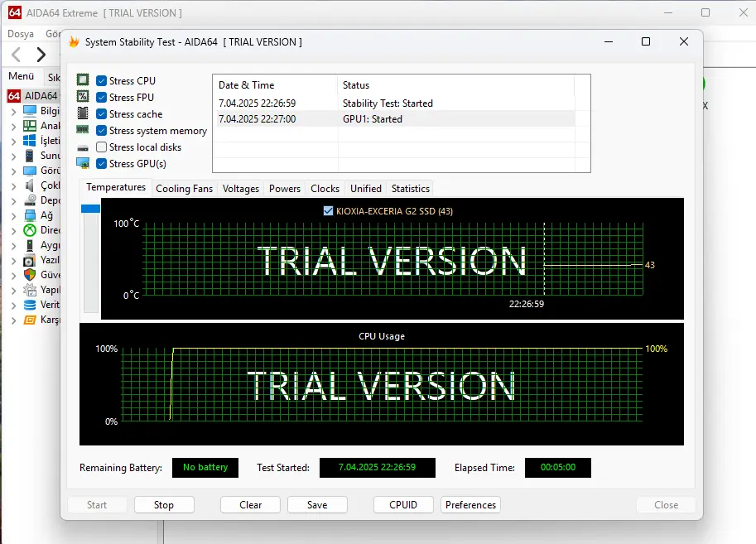Expand the Bilgi tree node

tap(13, 112)
